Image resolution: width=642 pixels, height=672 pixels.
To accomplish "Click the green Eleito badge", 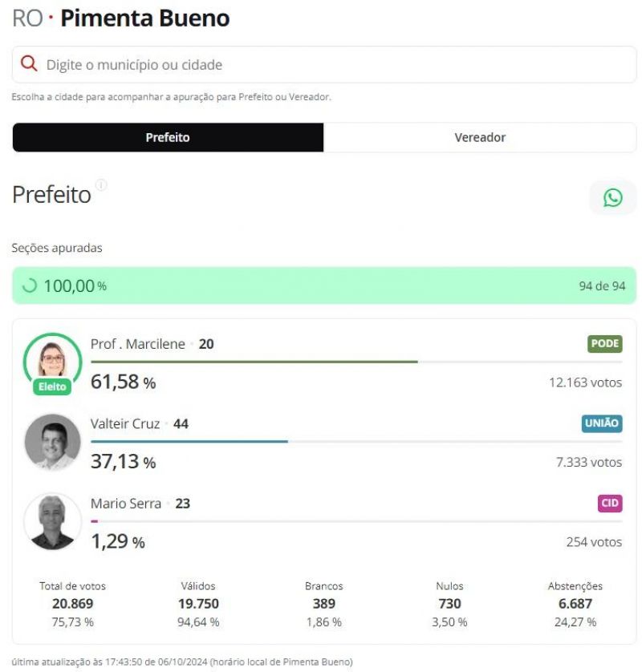I will tap(51, 387).
